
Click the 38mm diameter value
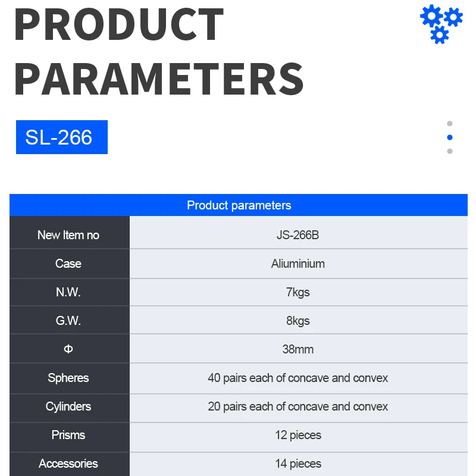point(298,349)
